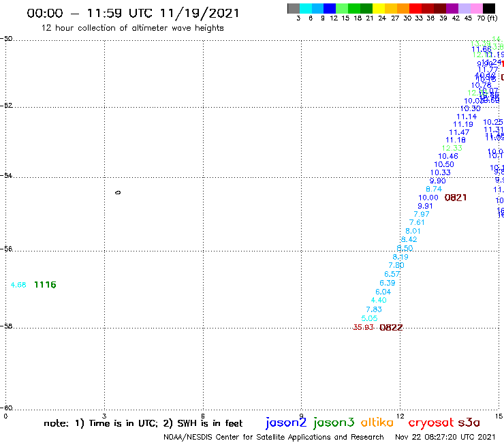This screenshot has height=443, width=504.
Task: Select the 8.19 wave height value
Action: pyautogui.click(x=400, y=257)
